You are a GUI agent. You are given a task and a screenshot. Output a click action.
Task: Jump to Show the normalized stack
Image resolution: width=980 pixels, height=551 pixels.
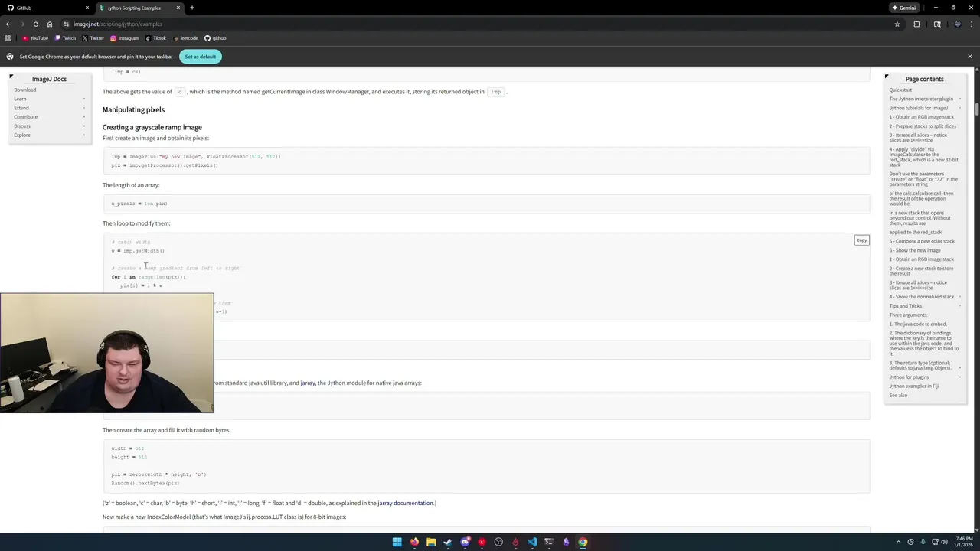point(922,297)
